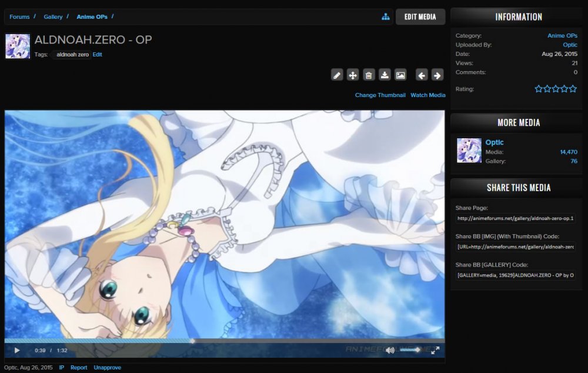Image resolution: width=588 pixels, height=373 pixels.
Task: Open the Forums breadcrumb link
Action: (x=19, y=17)
